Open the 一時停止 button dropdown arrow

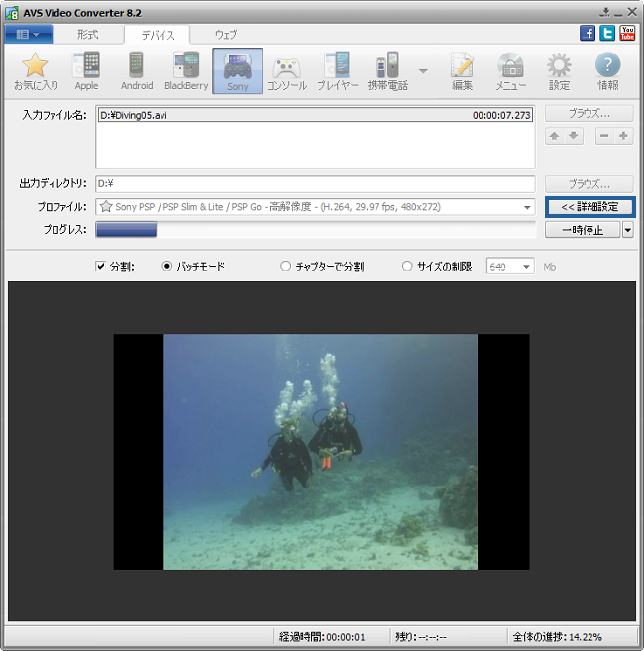(x=627, y=230)
